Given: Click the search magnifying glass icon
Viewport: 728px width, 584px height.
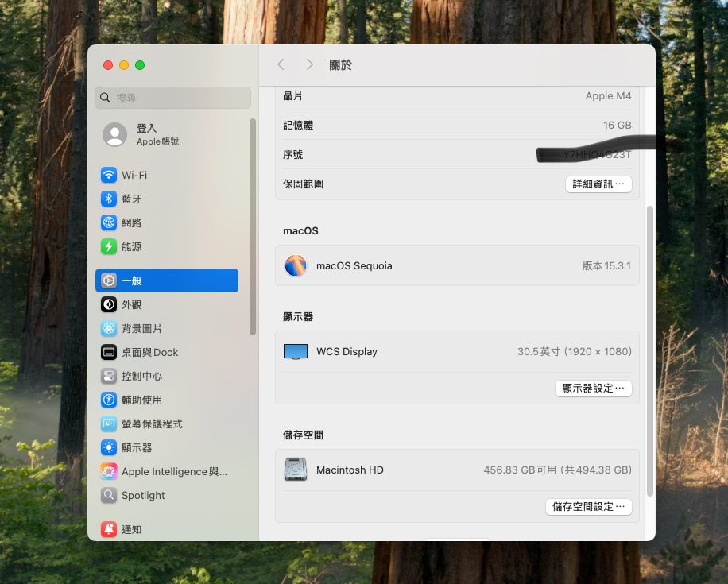Looking at the screenshot, I should click(x=106, y=98).
